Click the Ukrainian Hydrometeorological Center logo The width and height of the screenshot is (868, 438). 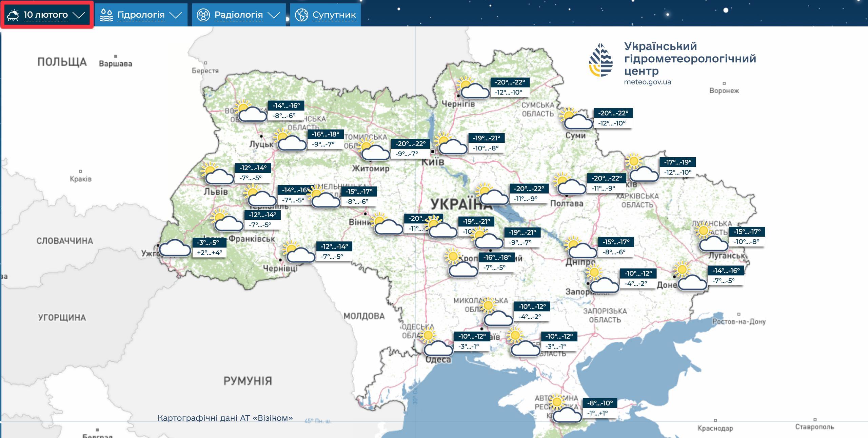pos(601,60)
